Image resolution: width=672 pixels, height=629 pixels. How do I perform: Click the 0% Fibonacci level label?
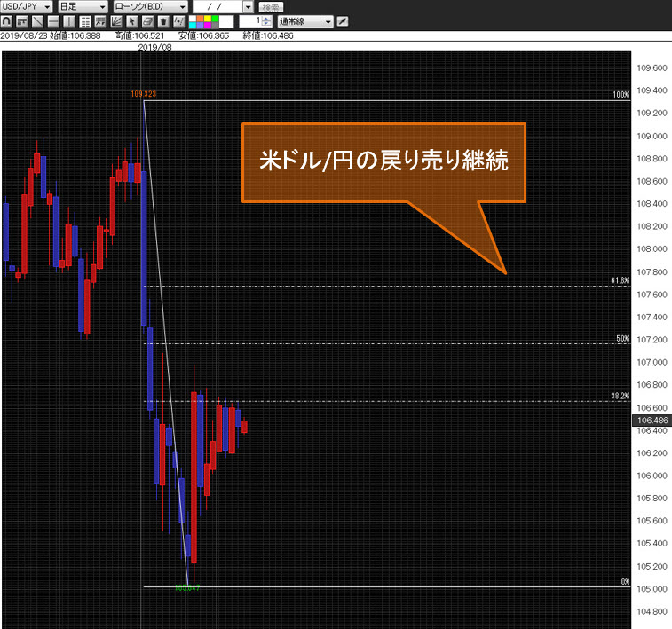coord(625,581)
